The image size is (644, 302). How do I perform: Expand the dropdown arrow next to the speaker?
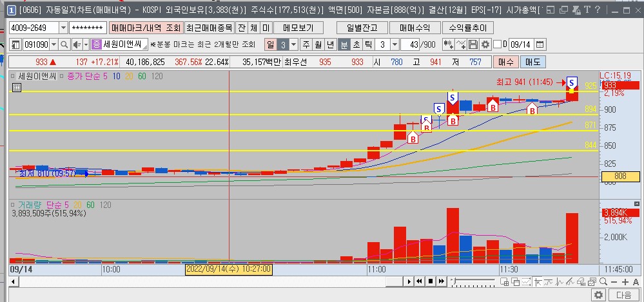[x=86, y=44]
